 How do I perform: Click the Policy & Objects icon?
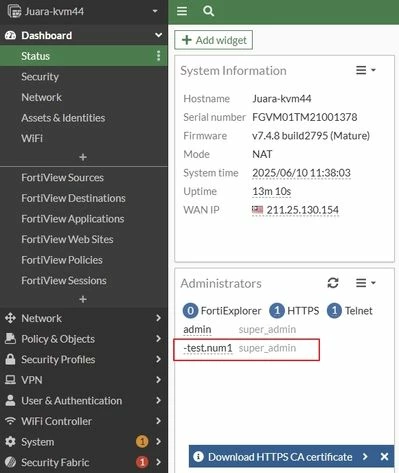pyautogui.click(x=10, y=339)
